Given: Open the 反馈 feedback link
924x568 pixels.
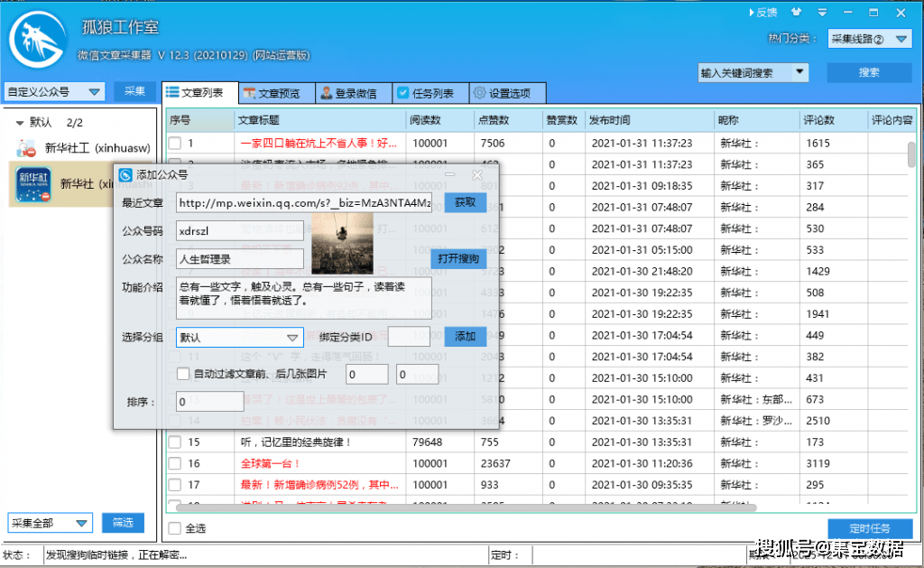Looking at the screenshot, I should click(763, 13).
